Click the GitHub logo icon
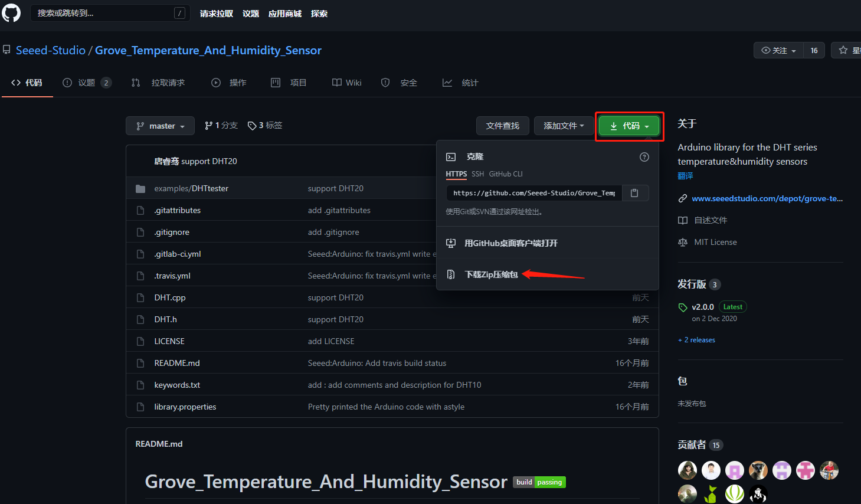 [11, 13]
